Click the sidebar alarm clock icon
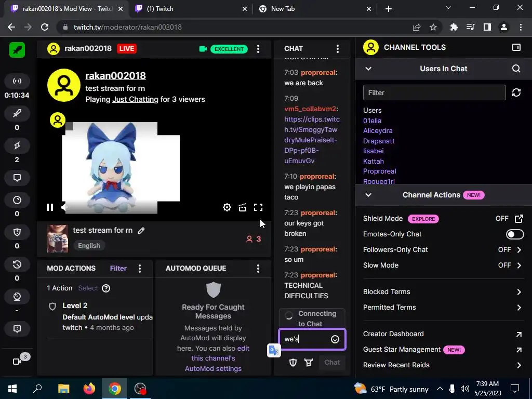532x399 pixels. point(17,297)
